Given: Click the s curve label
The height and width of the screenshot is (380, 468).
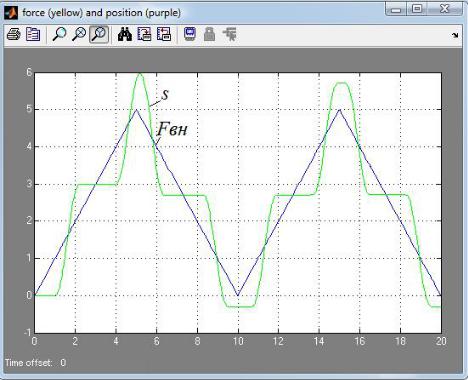Looking at the screenshot, I should [x=165, y=95].
